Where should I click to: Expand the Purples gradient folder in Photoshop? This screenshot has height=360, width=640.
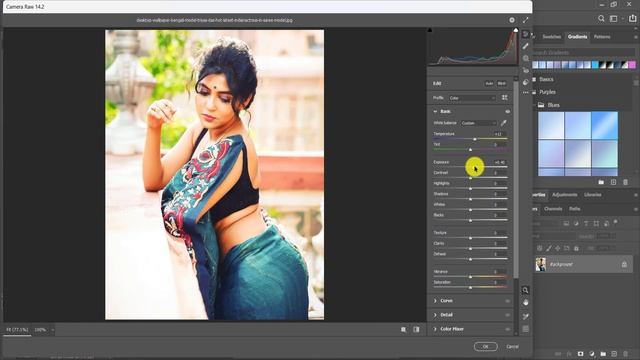coord(534,92)
